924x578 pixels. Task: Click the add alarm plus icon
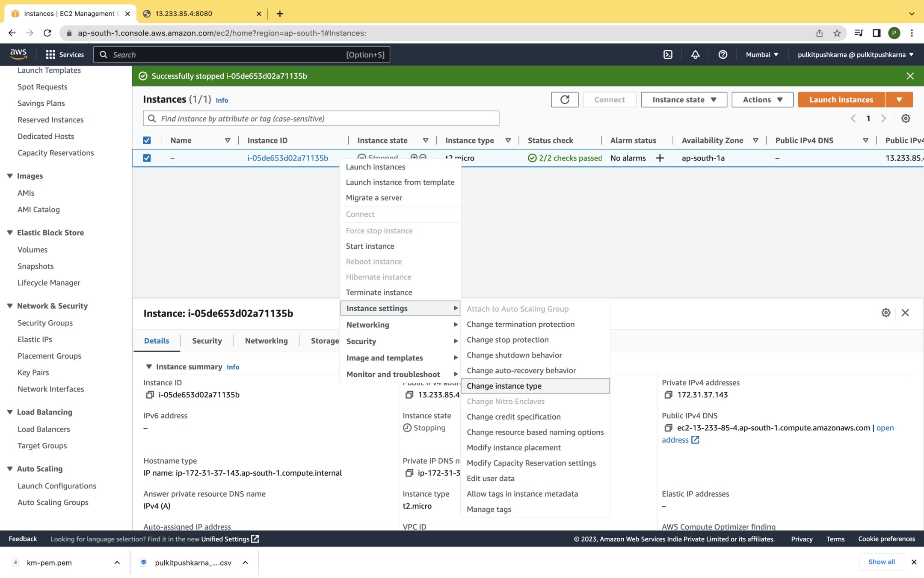click(x=660, y=158)
